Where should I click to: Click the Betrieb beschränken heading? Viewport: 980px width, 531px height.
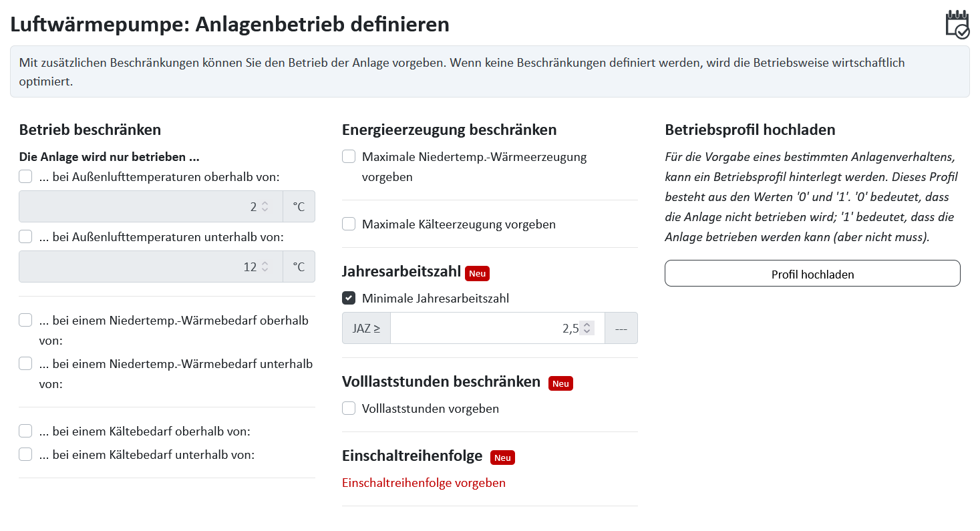(x=90, y=130)
